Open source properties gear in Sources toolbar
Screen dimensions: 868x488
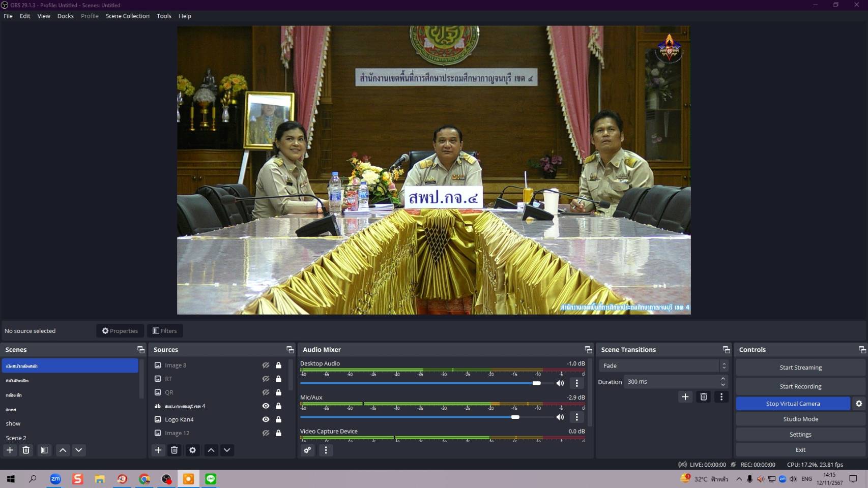coord(192,450)
